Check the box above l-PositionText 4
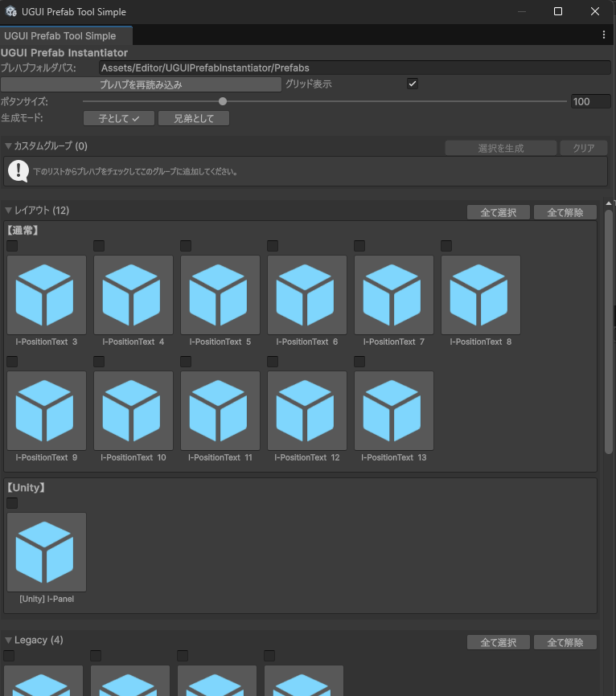The height and width of the screenshot is (696, 616). [99, 246]
